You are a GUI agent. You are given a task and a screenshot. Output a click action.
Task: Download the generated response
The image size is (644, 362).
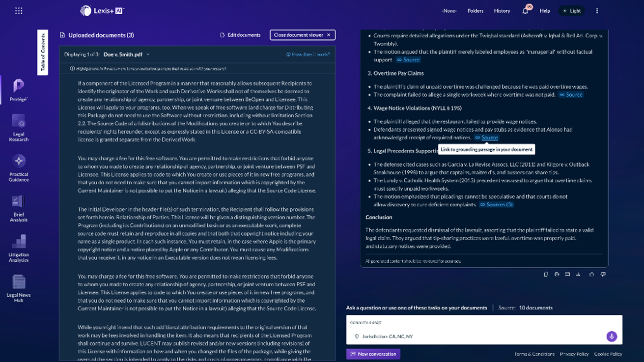pos(578,275)
